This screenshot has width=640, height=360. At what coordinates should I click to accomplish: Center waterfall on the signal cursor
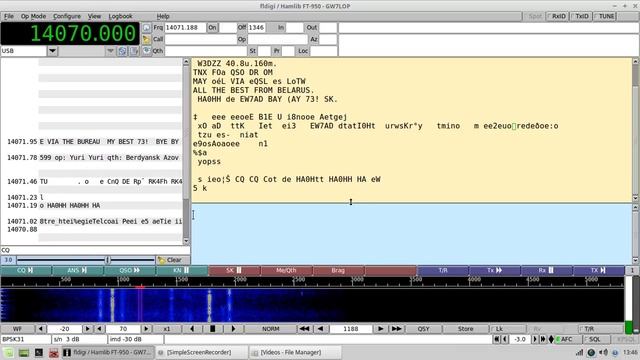tap(213, 329)
